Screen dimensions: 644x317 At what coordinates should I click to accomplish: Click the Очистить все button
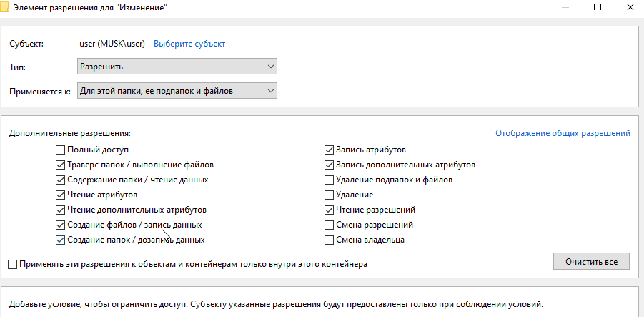[591, 261]
